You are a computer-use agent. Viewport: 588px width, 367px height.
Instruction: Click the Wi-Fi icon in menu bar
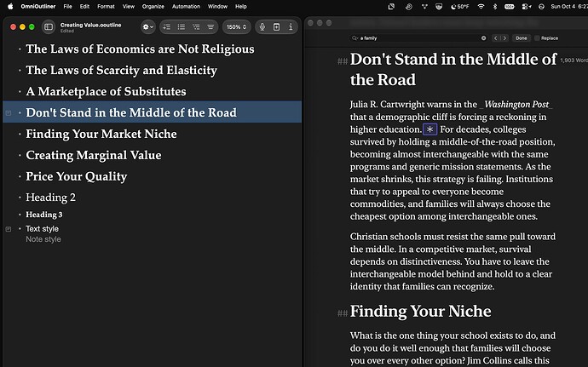pos(481,6)
